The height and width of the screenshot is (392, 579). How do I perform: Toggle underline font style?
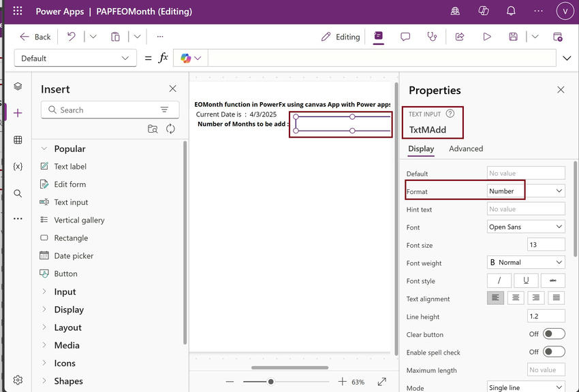point(526,280)
